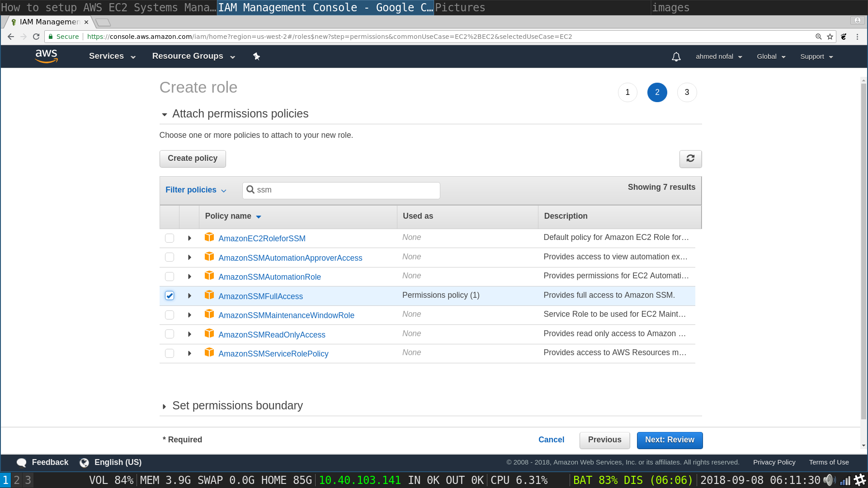
Task: Click the Feedback speech bubble icon
Action: click(x=21, y=462)
